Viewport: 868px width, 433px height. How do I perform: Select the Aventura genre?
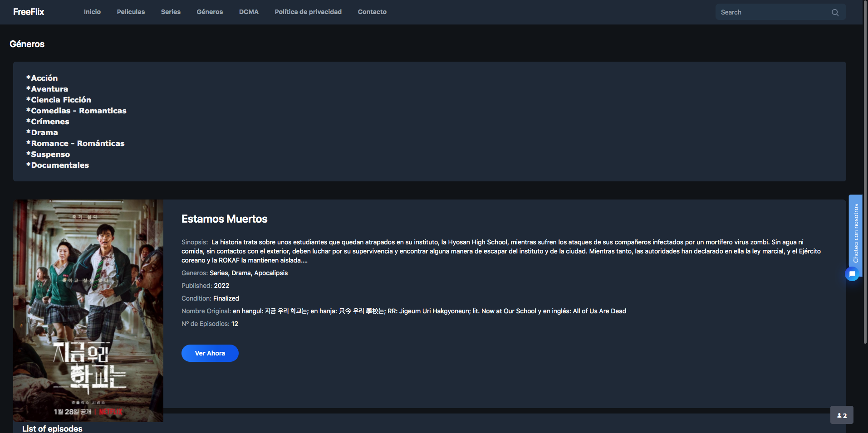tap(47, 89)
